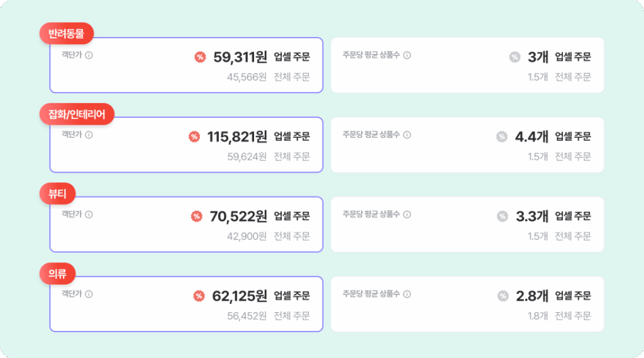Screen dimensions: 644x358
Task: Click red percent badge next to 59,311원
Action: point(200,57)
